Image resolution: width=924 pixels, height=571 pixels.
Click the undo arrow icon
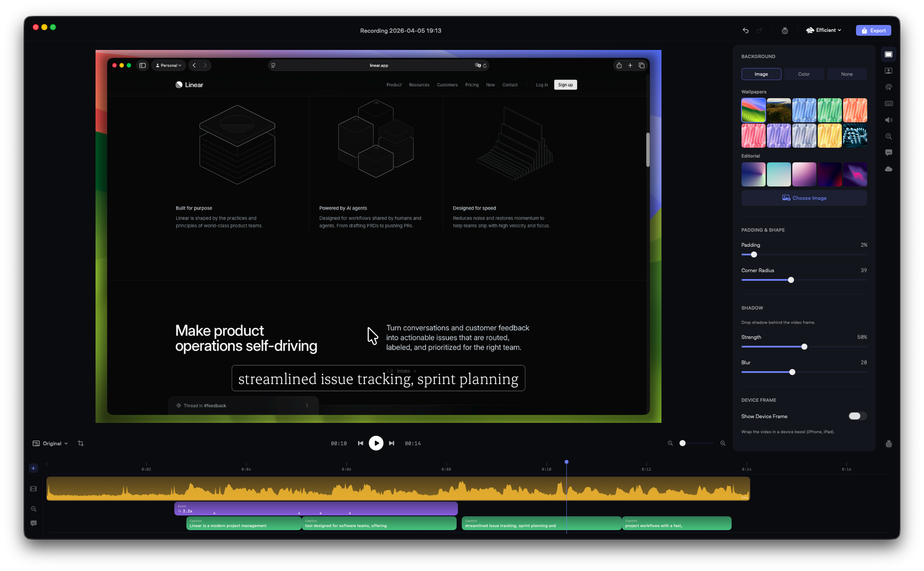[745, 31]
